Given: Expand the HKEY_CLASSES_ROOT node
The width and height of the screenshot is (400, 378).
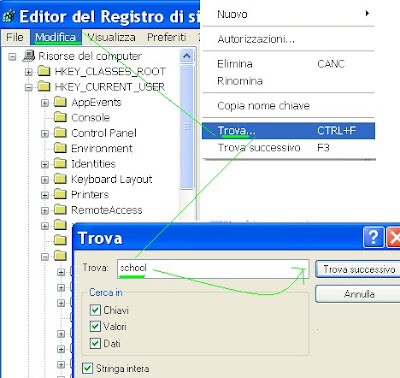Looking at the screenshot, I should (x=29, y=72).
